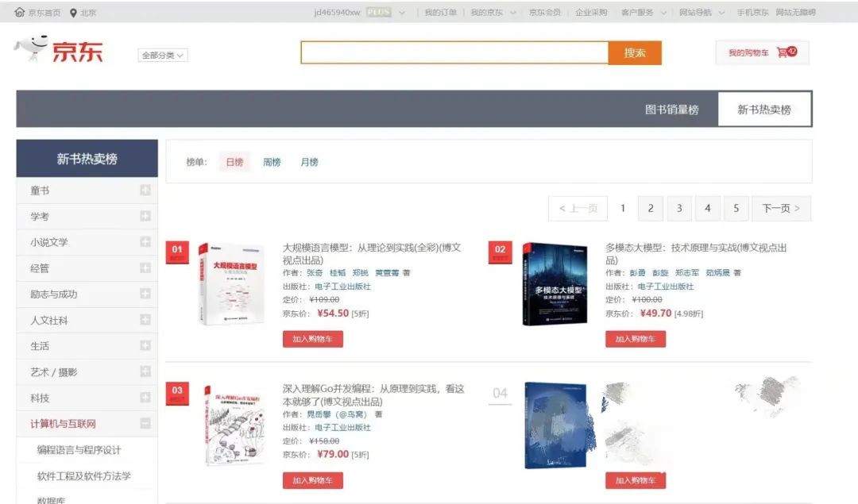Open 我的购物车
This screenshot has width=858, height=504.
pos(762,52)
